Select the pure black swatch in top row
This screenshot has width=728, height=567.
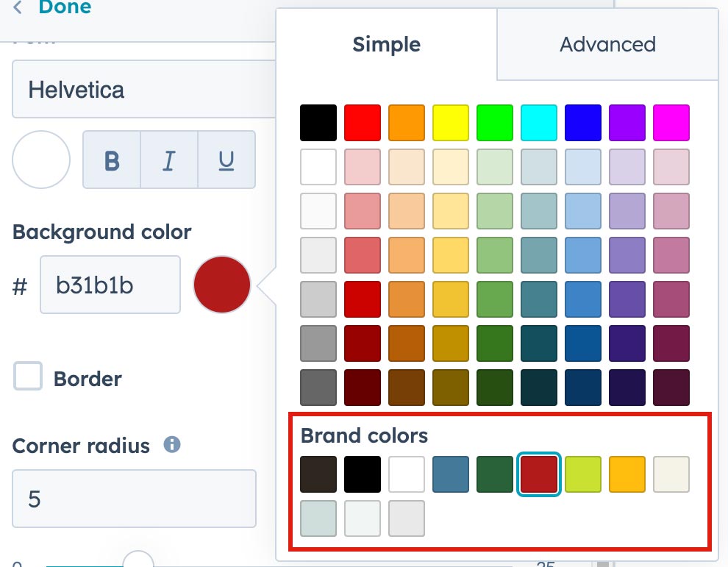click(318, 123)
